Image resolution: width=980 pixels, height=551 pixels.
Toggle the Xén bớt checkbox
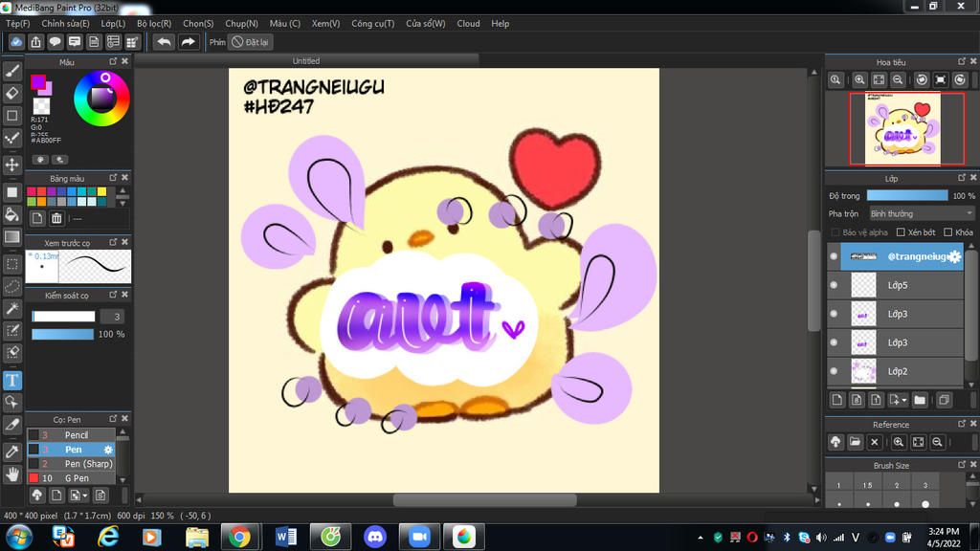tap(901, 232)
